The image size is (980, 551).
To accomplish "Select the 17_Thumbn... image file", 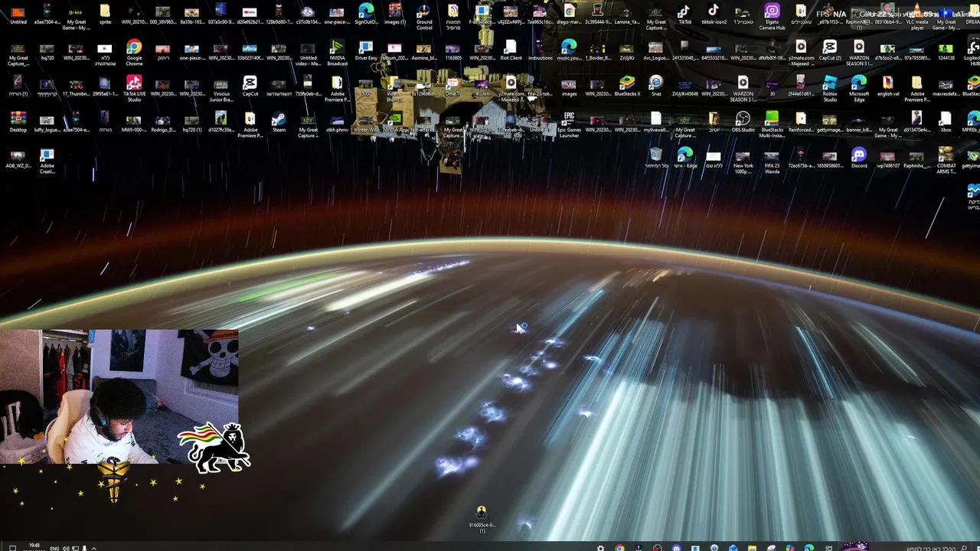I will [76, 86].
